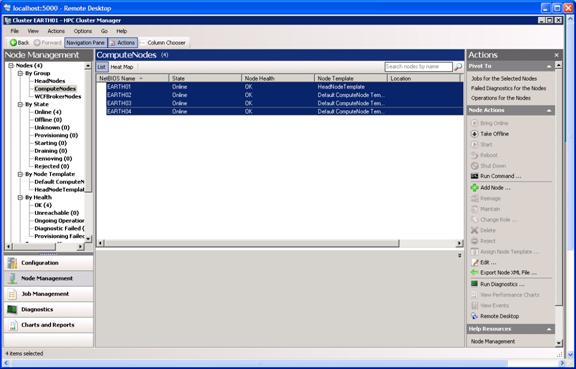Click the node list horizontal scrollbar

click(x=251, y=243)
